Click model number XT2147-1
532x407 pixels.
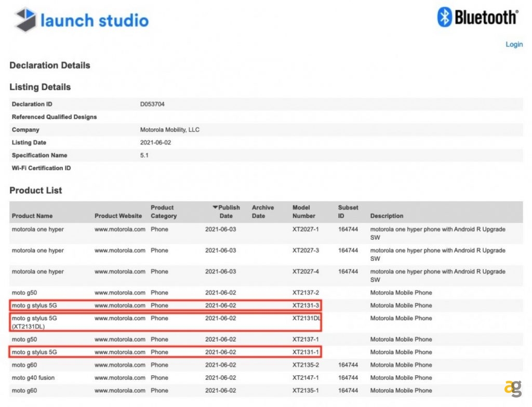tap(305, 378)
